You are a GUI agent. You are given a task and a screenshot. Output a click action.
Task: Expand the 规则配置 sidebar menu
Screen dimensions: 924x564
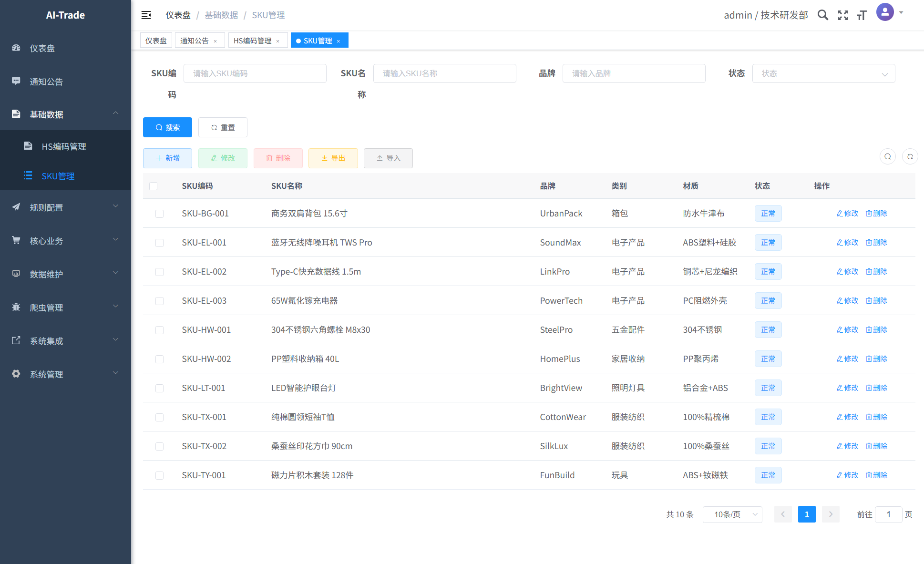(65, 207)
